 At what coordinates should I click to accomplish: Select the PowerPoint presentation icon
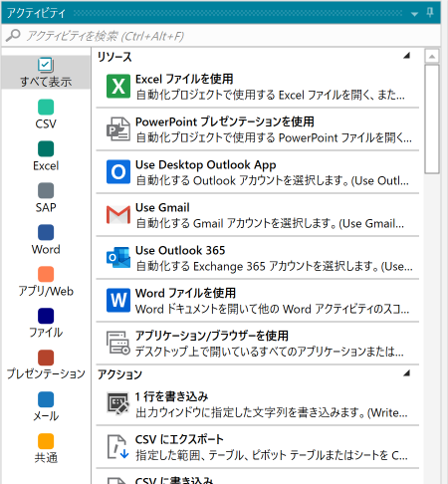pyautogui.click(x=118, y=129)
